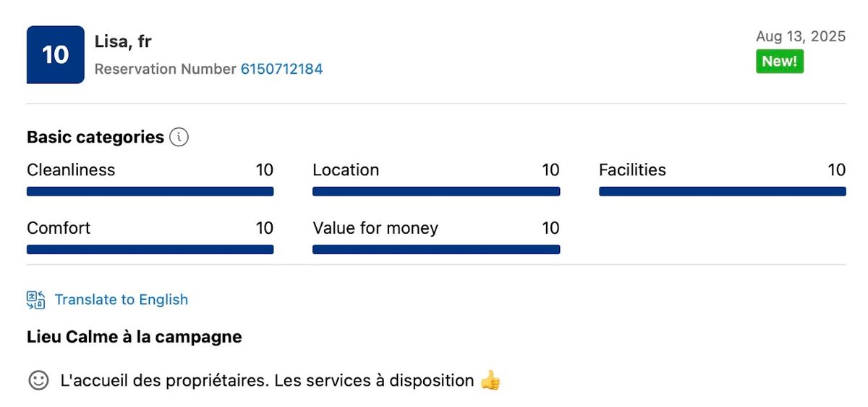
Task: Click the translate language icon
Action: click(36, 300)
